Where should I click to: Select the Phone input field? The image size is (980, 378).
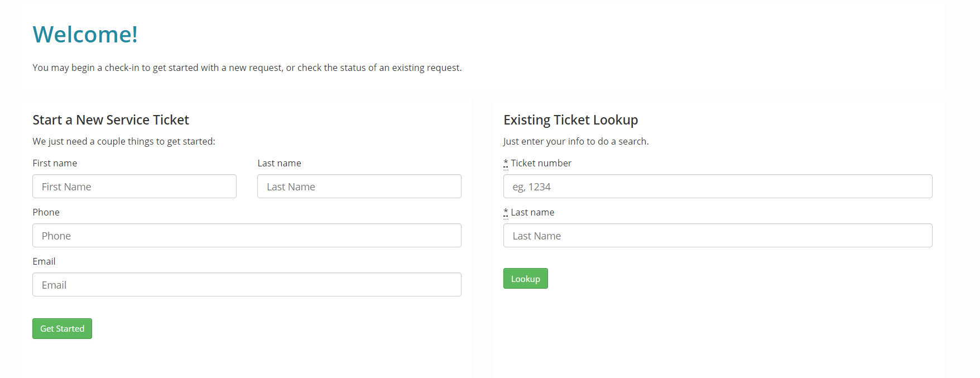(x=247, y=236)
